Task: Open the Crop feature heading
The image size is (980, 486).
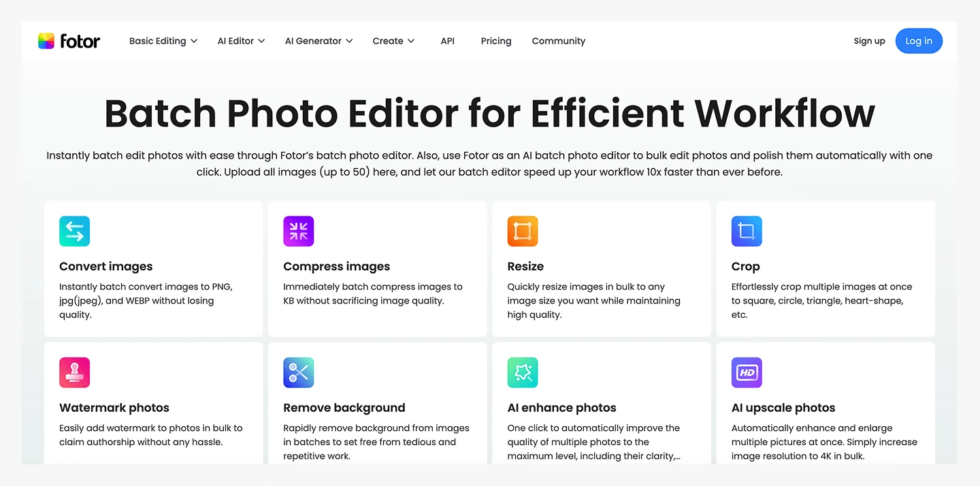Action: click(x=745, y=266)
